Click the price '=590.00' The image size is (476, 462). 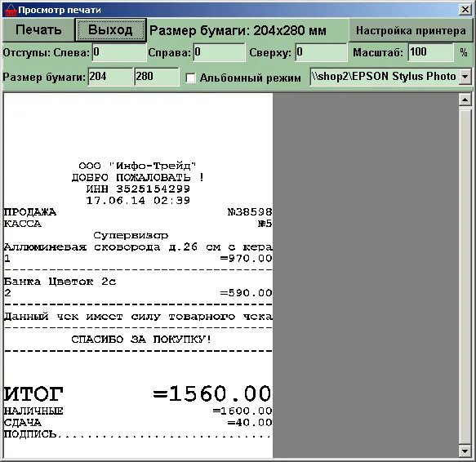point(246,293)
